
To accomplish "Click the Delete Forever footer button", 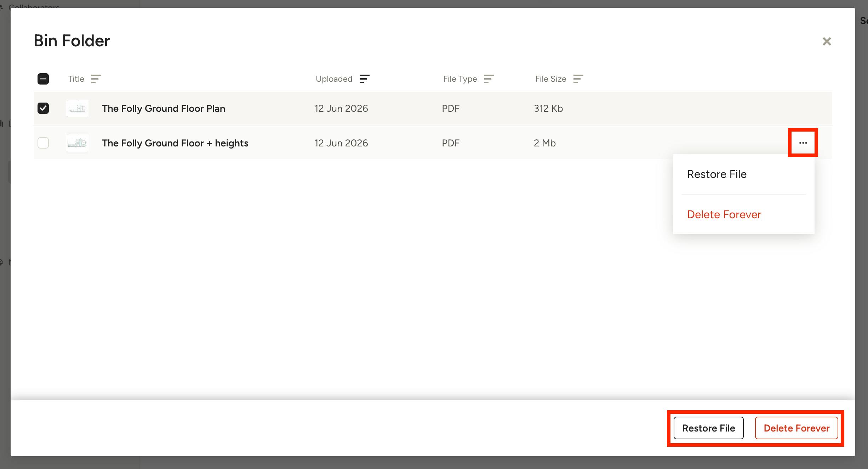I will click(x=796, y=428).
